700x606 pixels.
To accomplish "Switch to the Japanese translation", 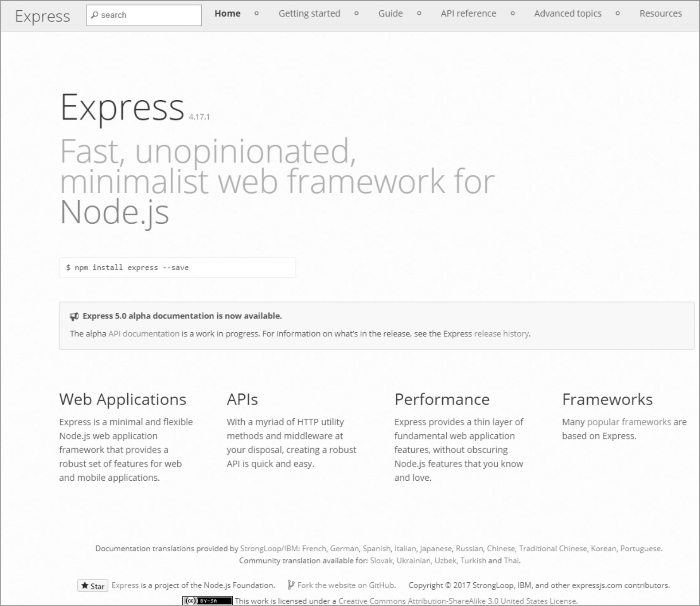I will (435, 548).
